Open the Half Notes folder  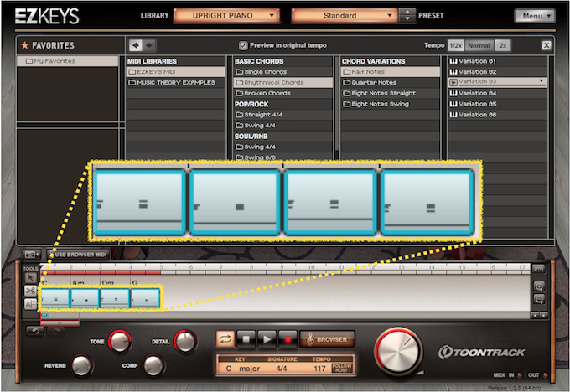390,71
